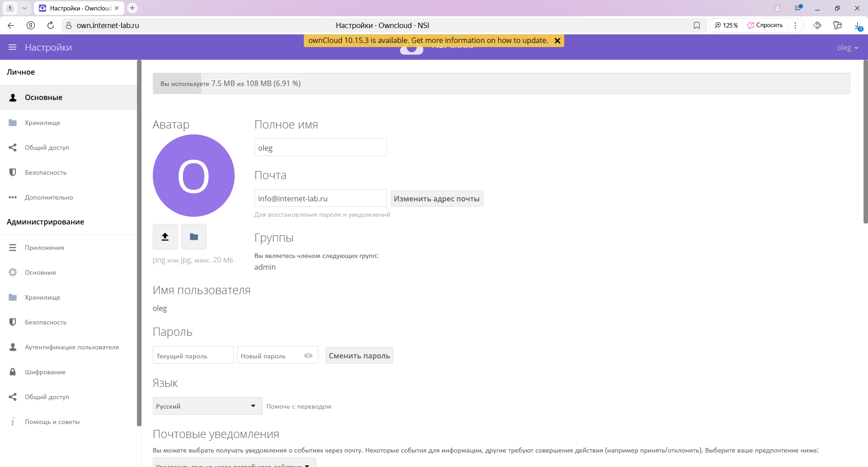Open admin Приложения section
This screenshot has width=868, height=467.
click(x=68, y=248)
